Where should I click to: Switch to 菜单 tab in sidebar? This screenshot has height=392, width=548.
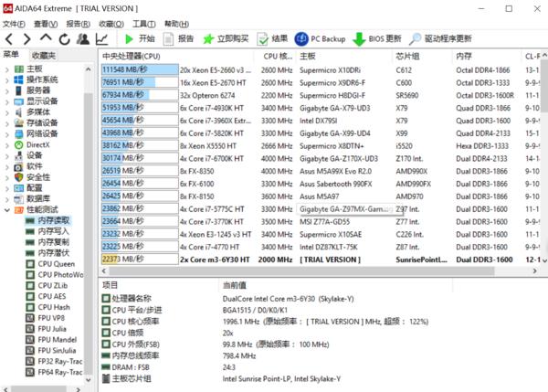11,55
